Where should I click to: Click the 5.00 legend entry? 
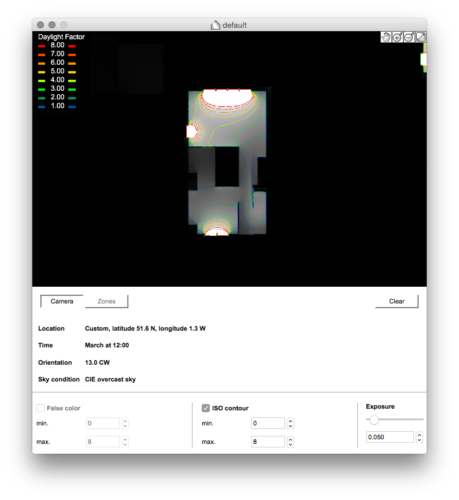(x=57, y=71)
